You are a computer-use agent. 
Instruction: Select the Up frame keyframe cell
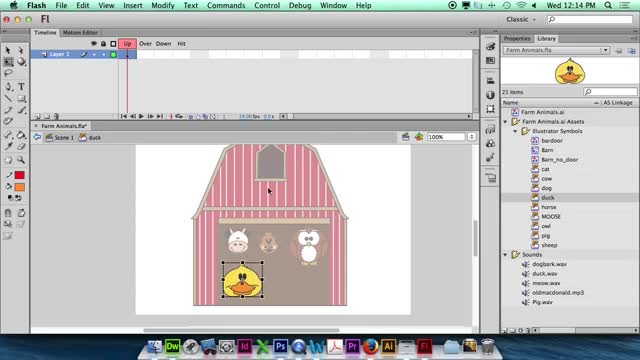pos(127,54)
